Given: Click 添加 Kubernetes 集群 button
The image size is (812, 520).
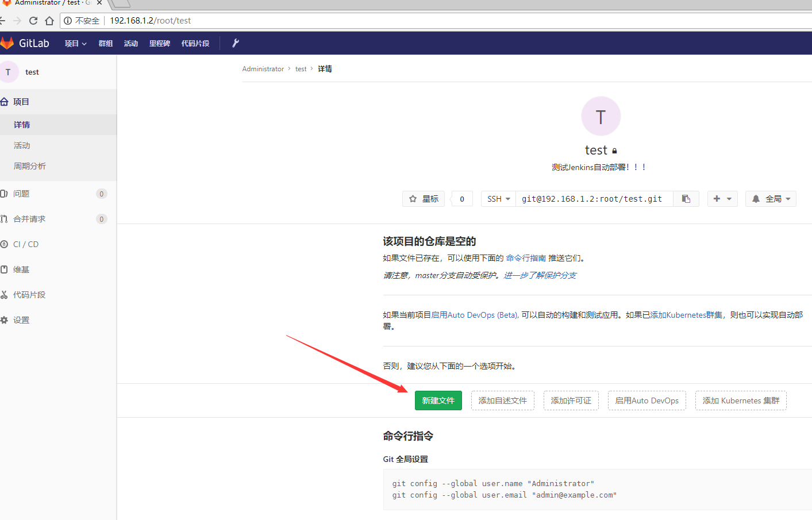Looking at the screenshot, I should click(741, 400).
